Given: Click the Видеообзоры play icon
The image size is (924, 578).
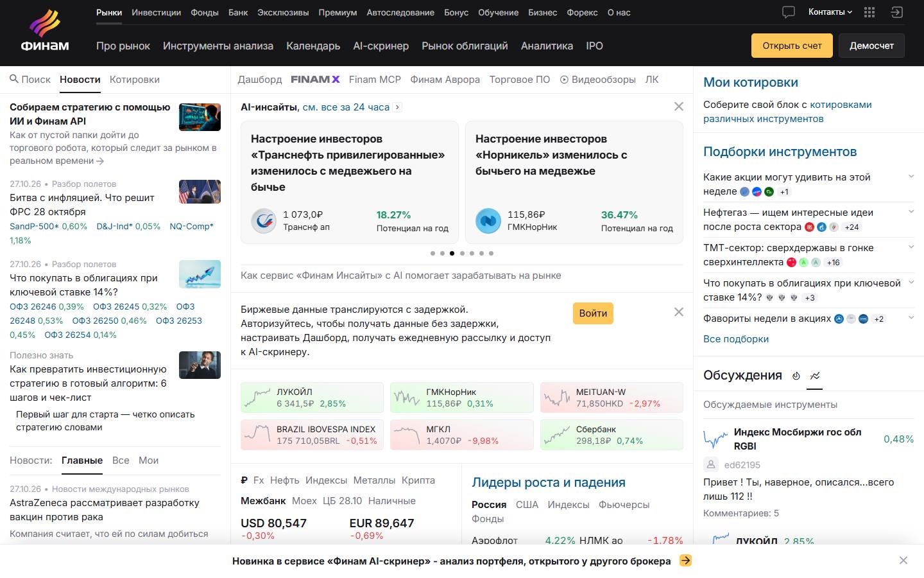Looking at the screenshot, I should click(564, 80).
